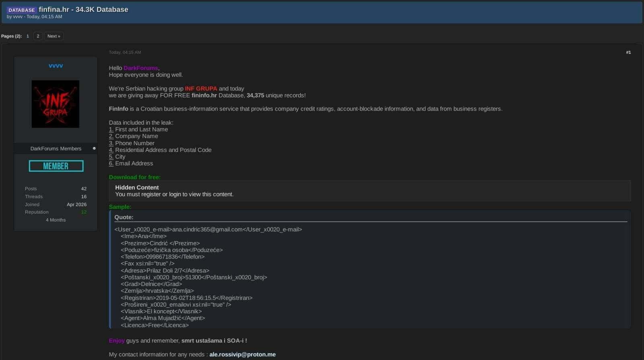
Task: Click the Quote header of the sample
Action: tap(124, 217)
